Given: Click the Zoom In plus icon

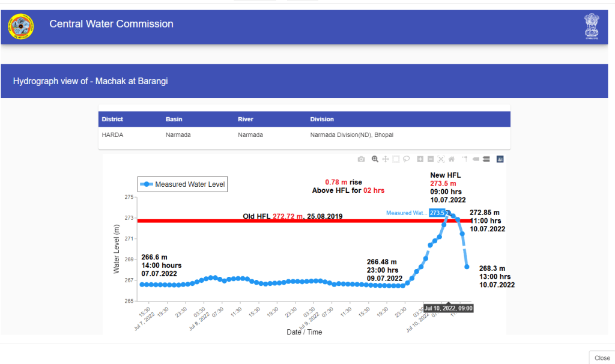Looking at the screenshot, I should 420,159.
